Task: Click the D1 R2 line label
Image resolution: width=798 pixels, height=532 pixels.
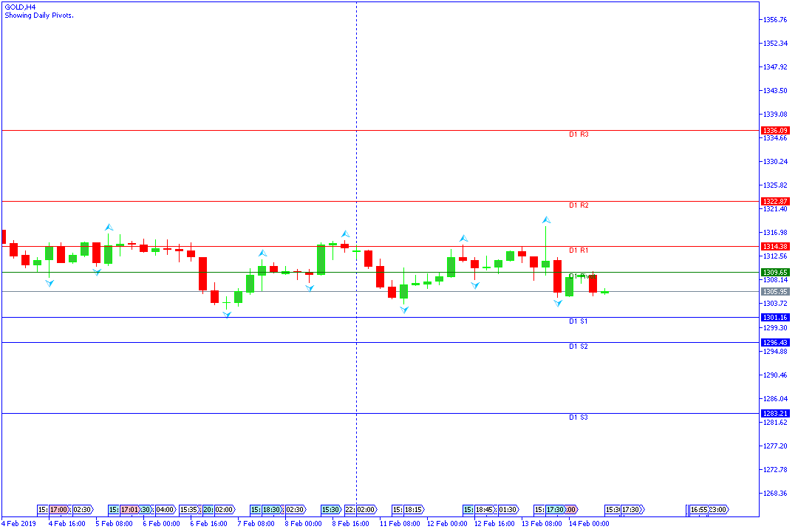Action: point(579,205)
